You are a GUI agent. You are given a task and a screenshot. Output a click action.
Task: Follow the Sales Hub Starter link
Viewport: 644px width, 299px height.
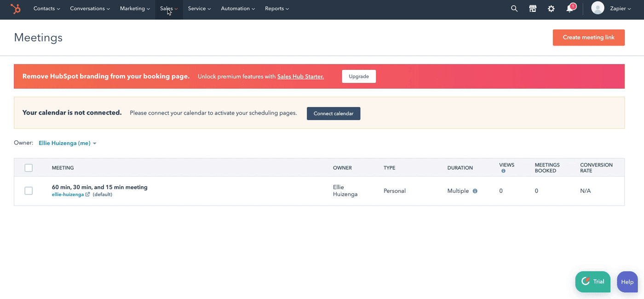coord(300,77)
